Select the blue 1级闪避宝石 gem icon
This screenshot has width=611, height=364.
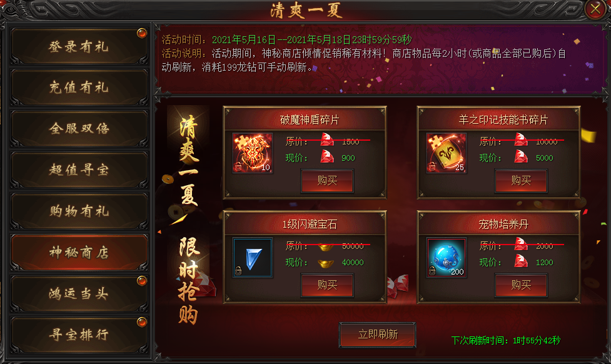tap(253, 258)
